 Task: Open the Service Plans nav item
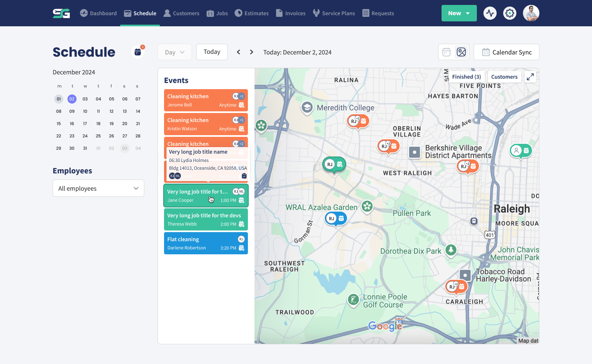pos(334,13)
